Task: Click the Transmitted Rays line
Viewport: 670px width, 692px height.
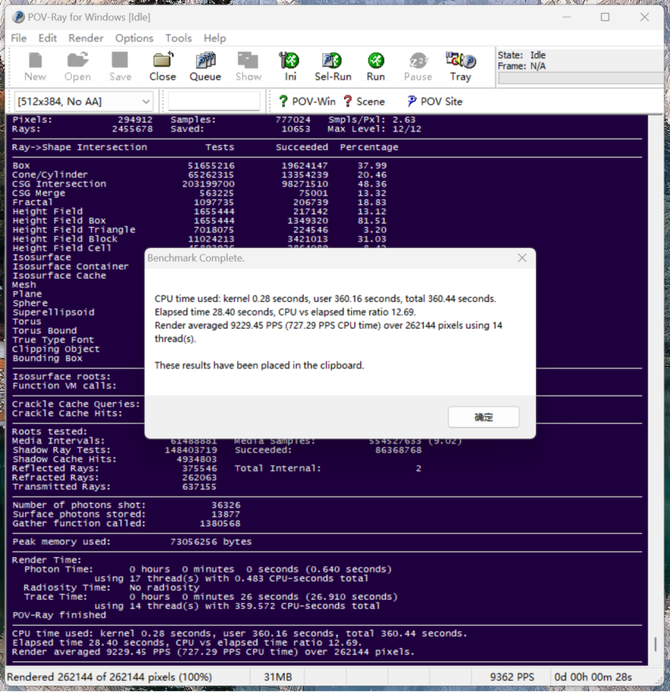Action: coord(114,486)
